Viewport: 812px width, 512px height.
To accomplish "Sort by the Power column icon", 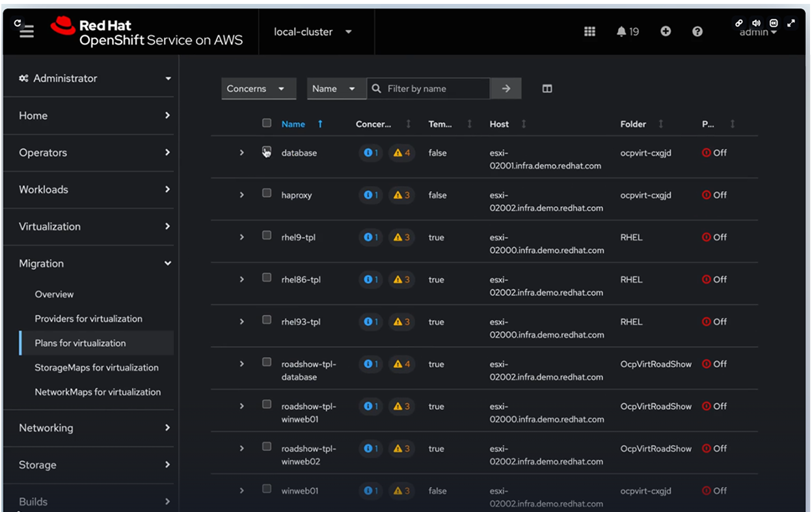I will (733, 124).
